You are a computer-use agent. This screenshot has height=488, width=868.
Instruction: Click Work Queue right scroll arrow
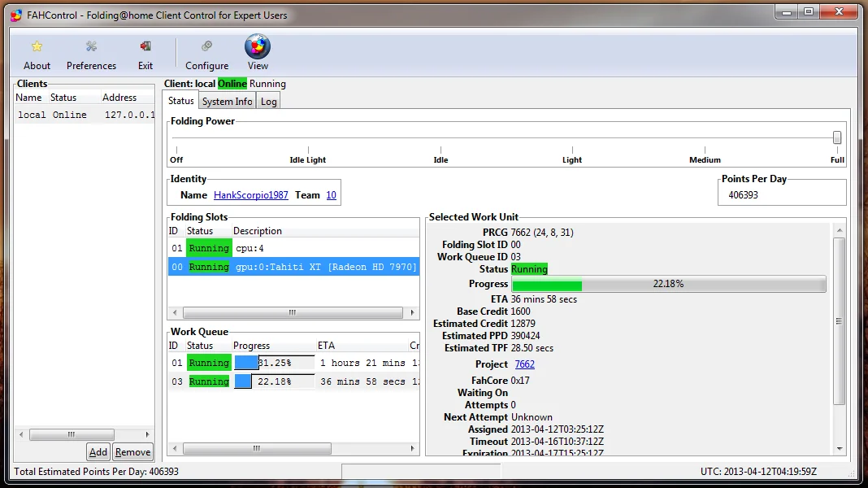click(412, 449)
